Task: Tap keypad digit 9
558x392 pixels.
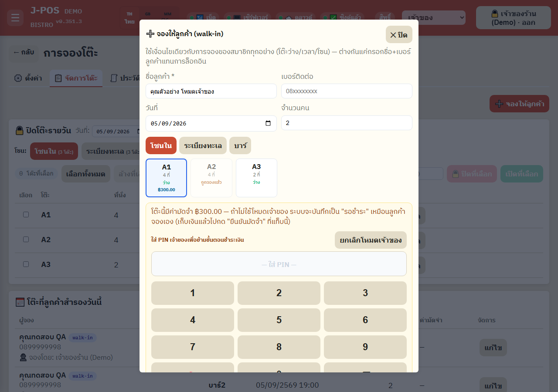Action: click(x=365, y=347)
